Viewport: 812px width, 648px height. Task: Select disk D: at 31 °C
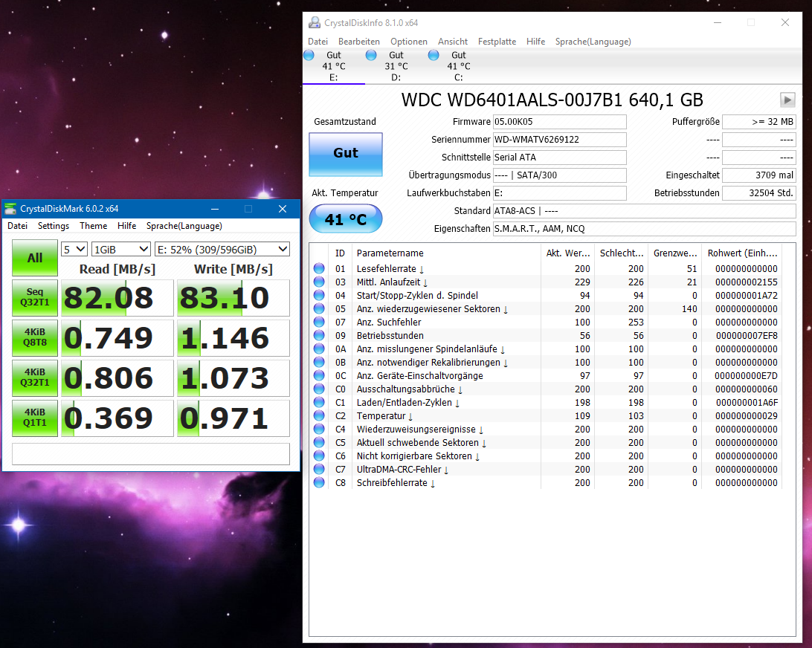(x=396, y=66)
